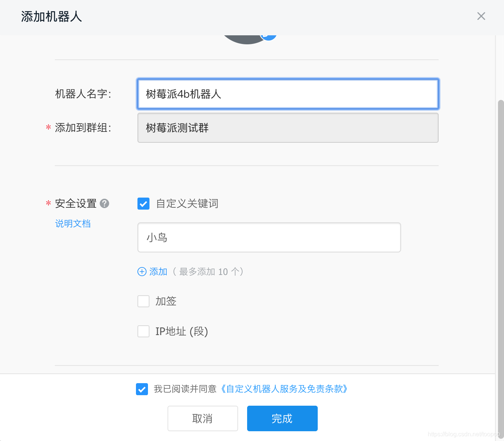This screenshot has height=441, width=504.
Task: Click the 取消 button
Action: coord(203,418)
